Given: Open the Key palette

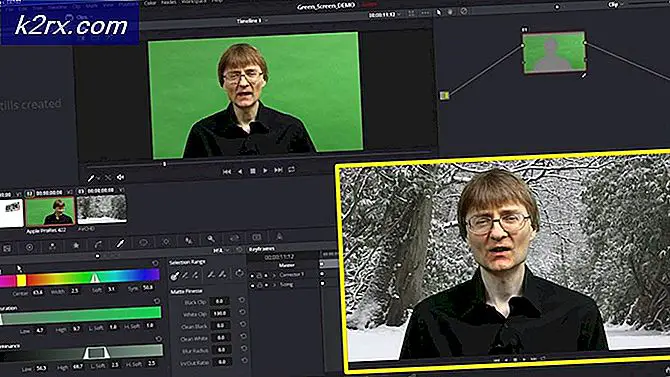Looking at the screenshot, I should pyautogui.click(x=211, y=239).
